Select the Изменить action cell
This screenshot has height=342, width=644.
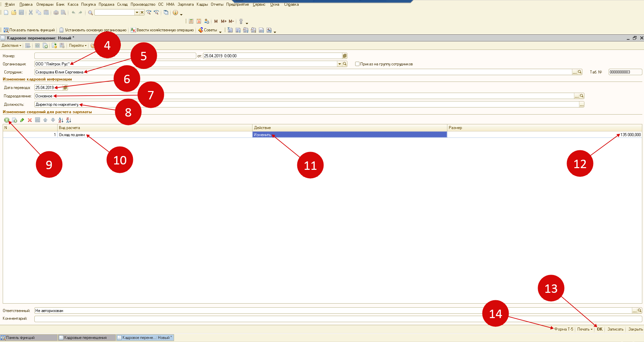350,135
